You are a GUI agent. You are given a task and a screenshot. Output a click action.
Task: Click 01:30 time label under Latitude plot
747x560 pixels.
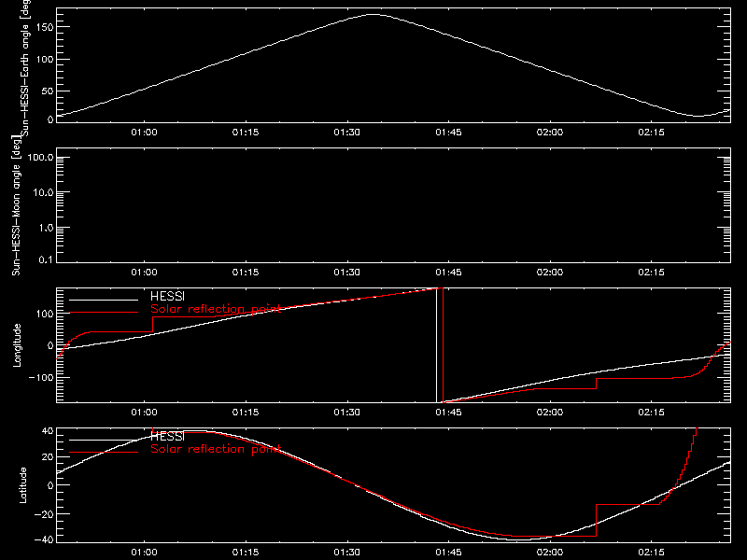click(346, 552)
